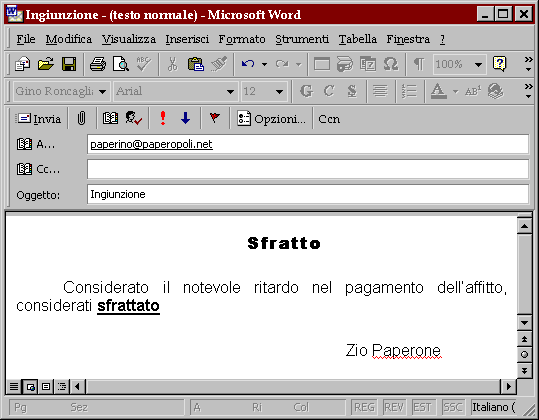
Task: Click the Insert symbol Omega icon
Action: [391, 64]
